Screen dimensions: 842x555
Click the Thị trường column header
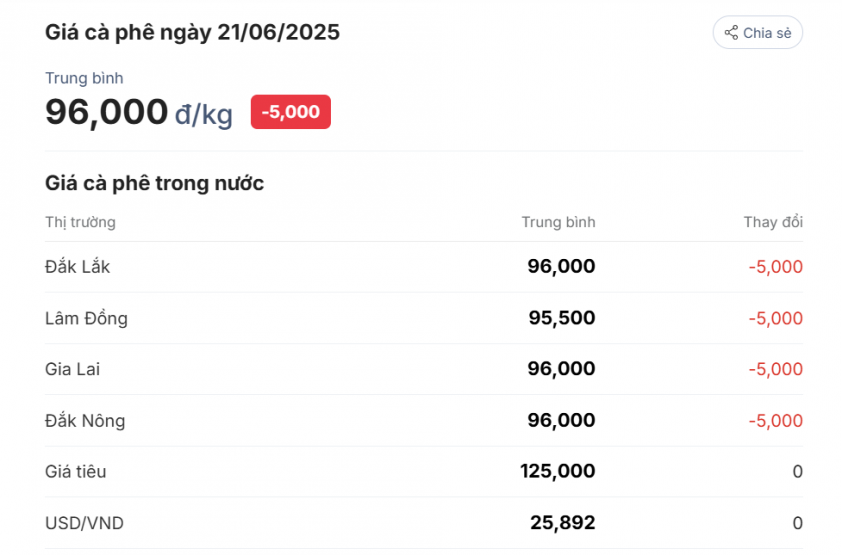80,222
